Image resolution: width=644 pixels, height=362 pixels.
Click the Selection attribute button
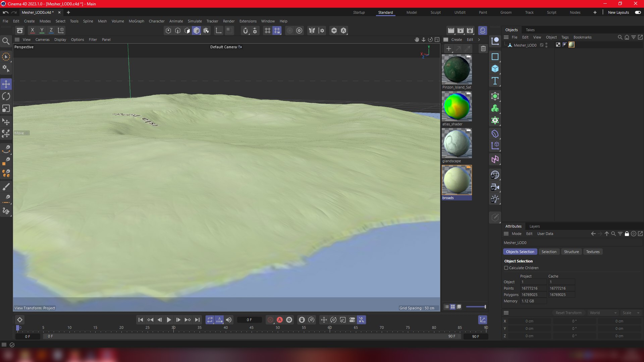[549, 252]
